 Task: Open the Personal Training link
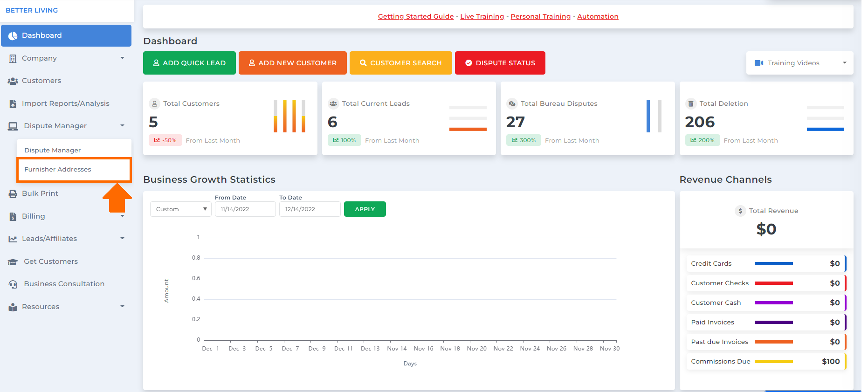pos(541,16)
